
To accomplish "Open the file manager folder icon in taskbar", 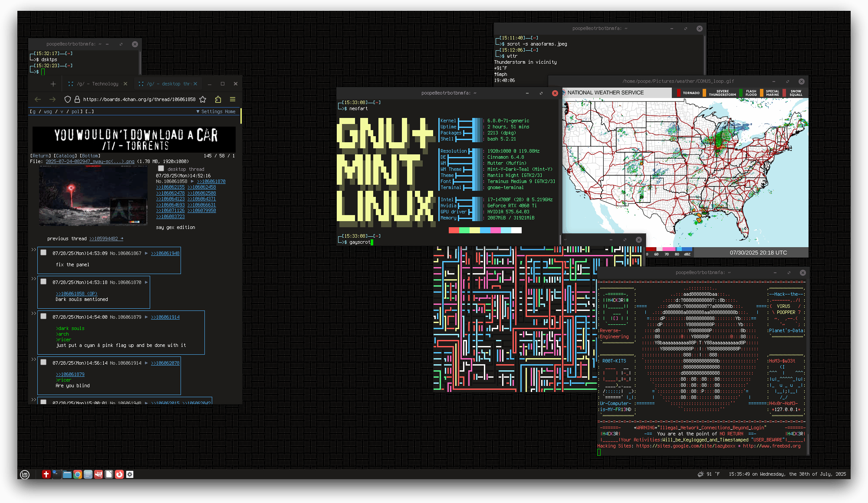I will click(67, 474).
